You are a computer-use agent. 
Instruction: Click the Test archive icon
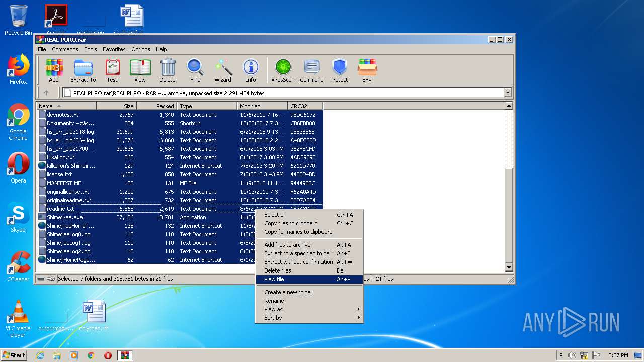pyautogui.click(x=112, y=70)
